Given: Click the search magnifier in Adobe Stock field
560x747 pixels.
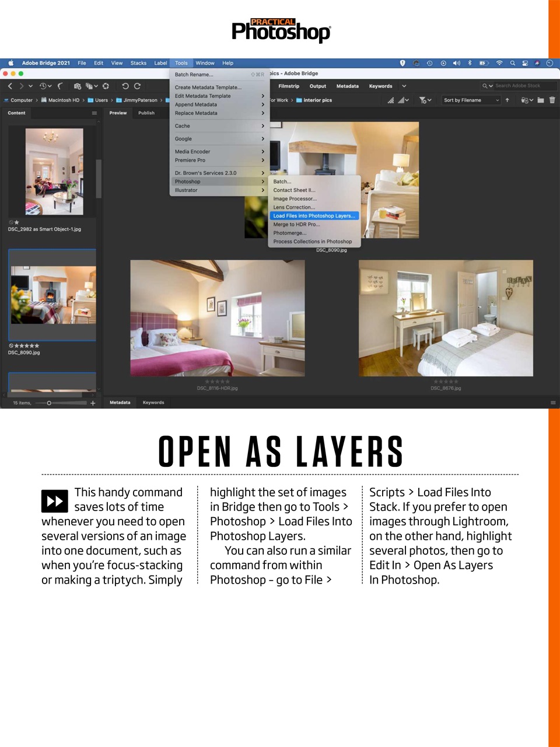Looking at the screenshot, I should point(485,86).
